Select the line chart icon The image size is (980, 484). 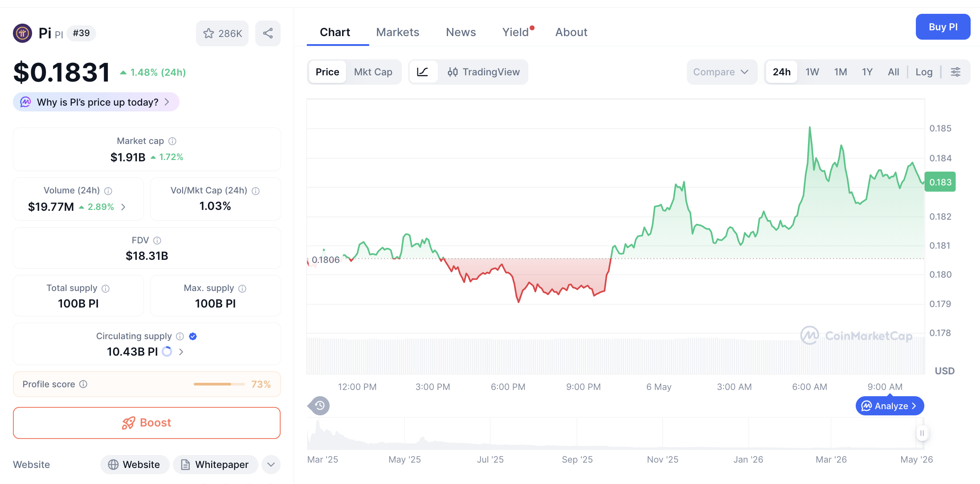point(423,72)
